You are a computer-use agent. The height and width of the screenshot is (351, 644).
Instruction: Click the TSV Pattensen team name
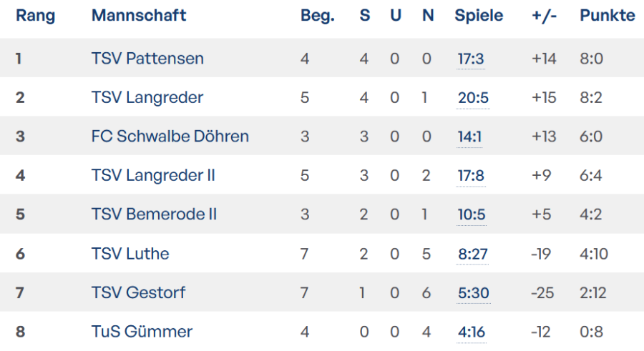[147, 59]
